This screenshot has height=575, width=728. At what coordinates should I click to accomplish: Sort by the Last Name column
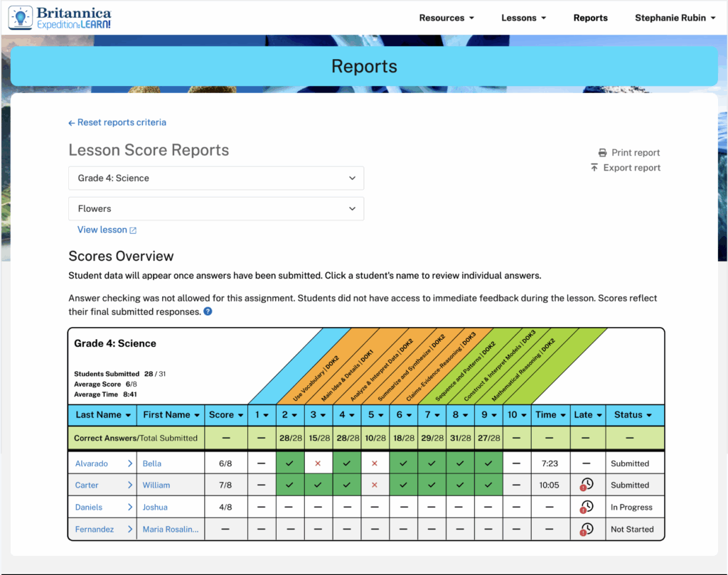103,415
